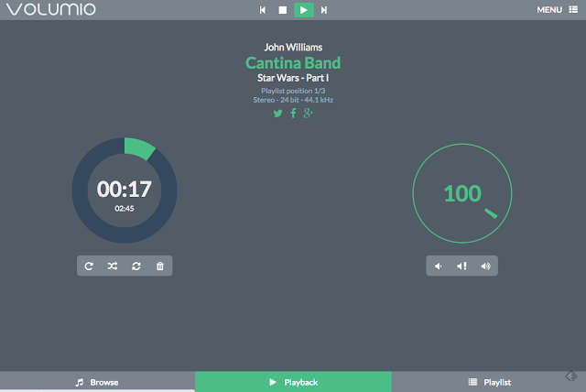Click the Stereo - 24 bit - 44.1 kHz info
The image size is (586, 392).
point(293,100)
